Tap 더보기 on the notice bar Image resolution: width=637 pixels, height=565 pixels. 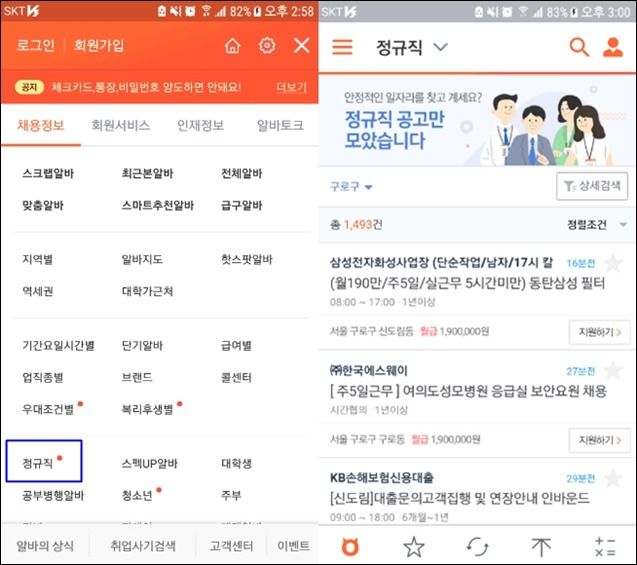291,87
